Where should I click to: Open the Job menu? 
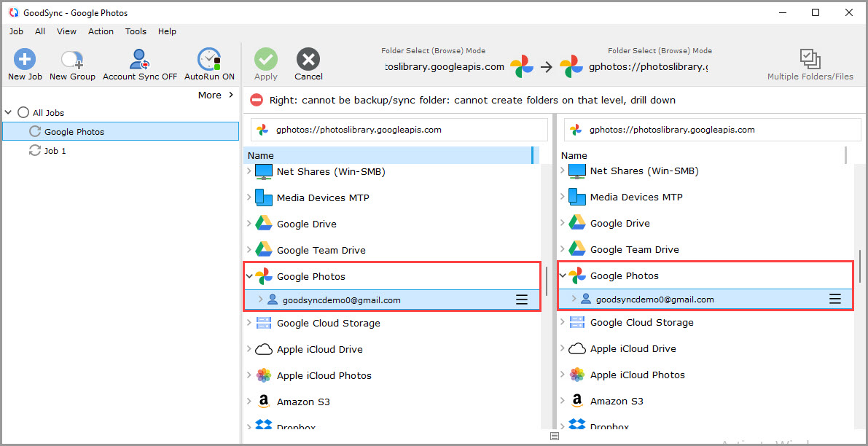click(x=15, y=31)
